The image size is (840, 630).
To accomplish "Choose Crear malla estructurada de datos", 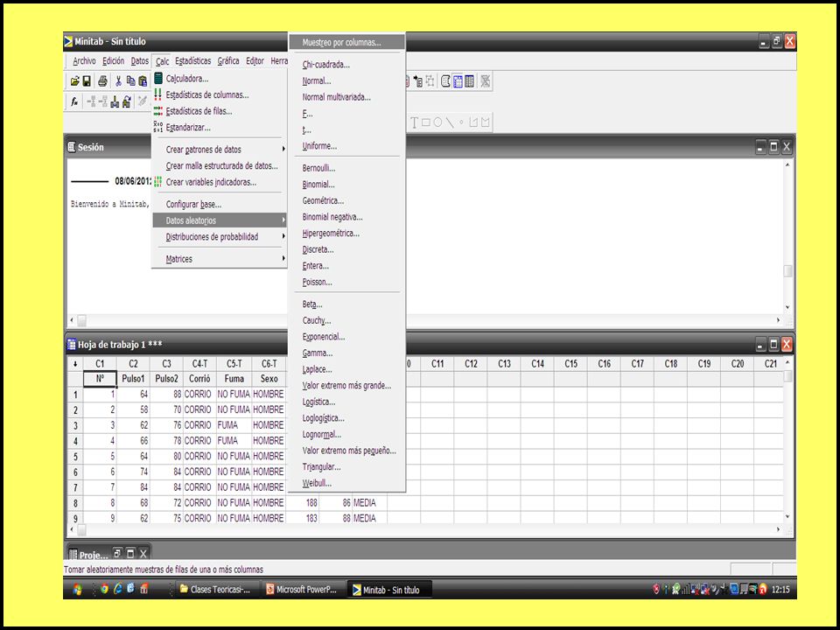I will [221, 166].
